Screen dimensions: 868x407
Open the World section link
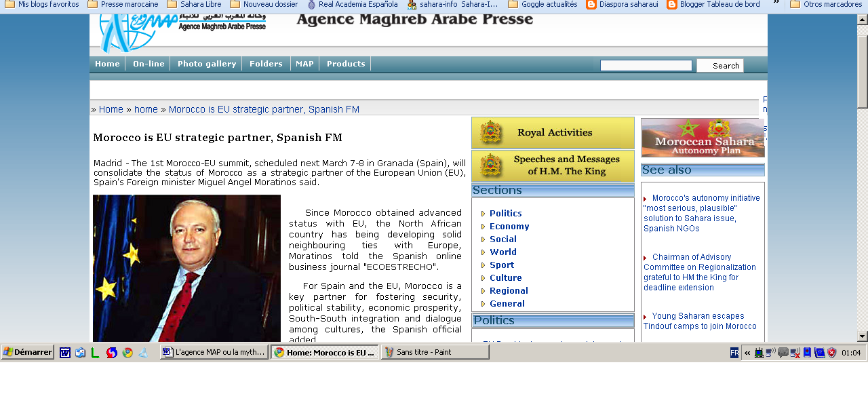(503, 252)
